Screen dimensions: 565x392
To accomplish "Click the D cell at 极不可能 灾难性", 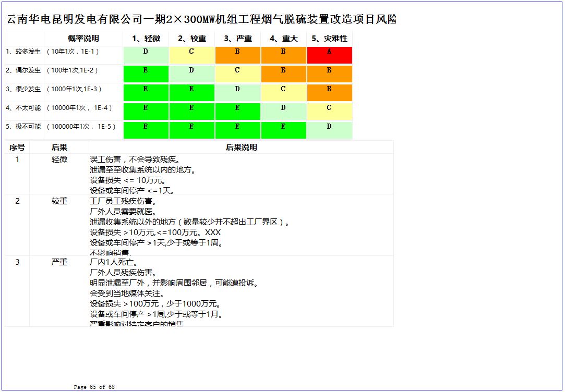I will pyautogui.click(x=329, y=130).
